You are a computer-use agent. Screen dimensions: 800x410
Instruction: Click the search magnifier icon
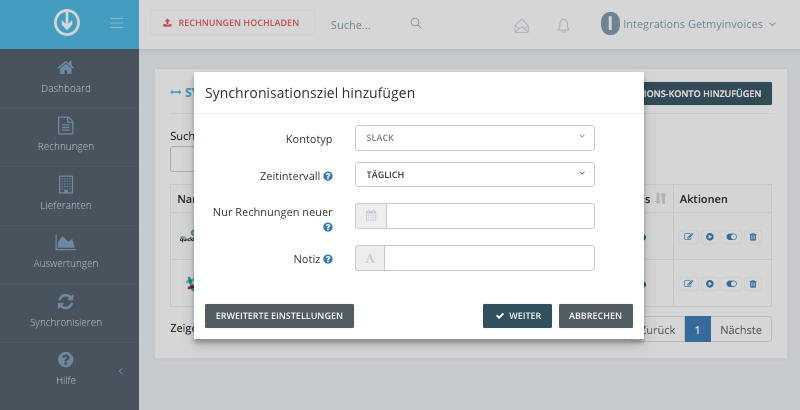[x=416, y=23]
